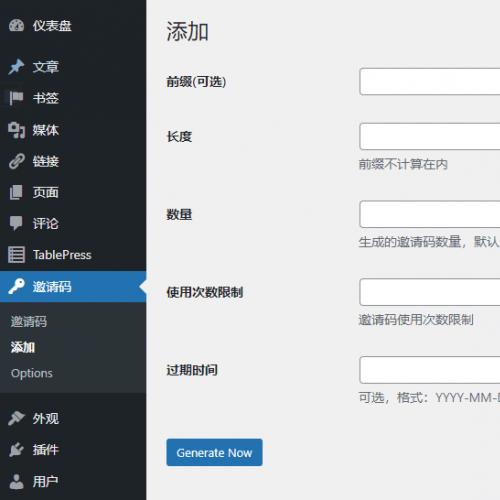
Task: Click the pushpin icon beside 文章
Action: pyautogui.click(x=16, y=67)
